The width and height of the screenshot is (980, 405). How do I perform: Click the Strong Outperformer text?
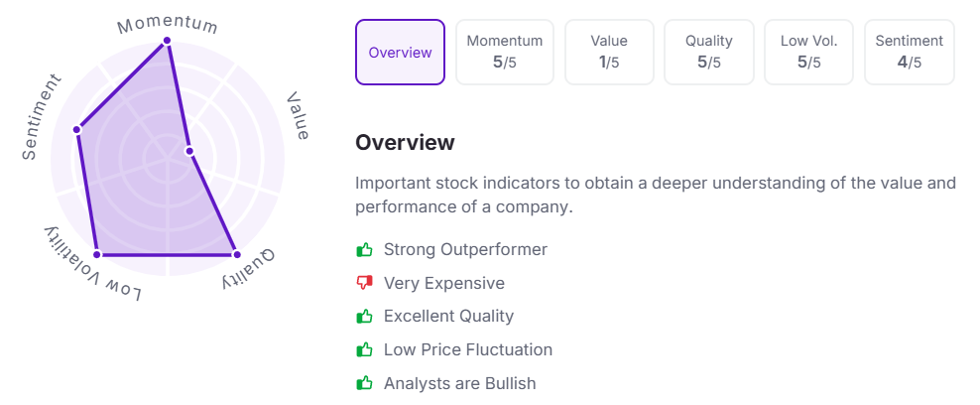465,249
